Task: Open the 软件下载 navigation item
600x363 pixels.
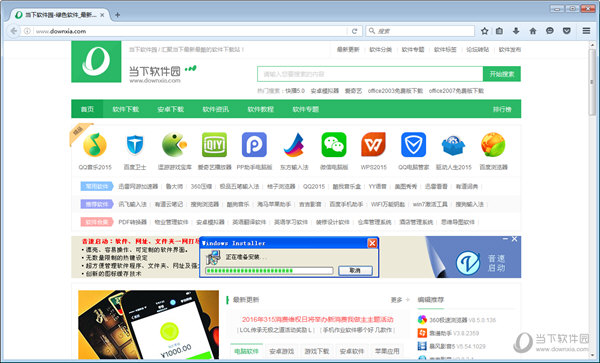Action: tap(126, 109)
